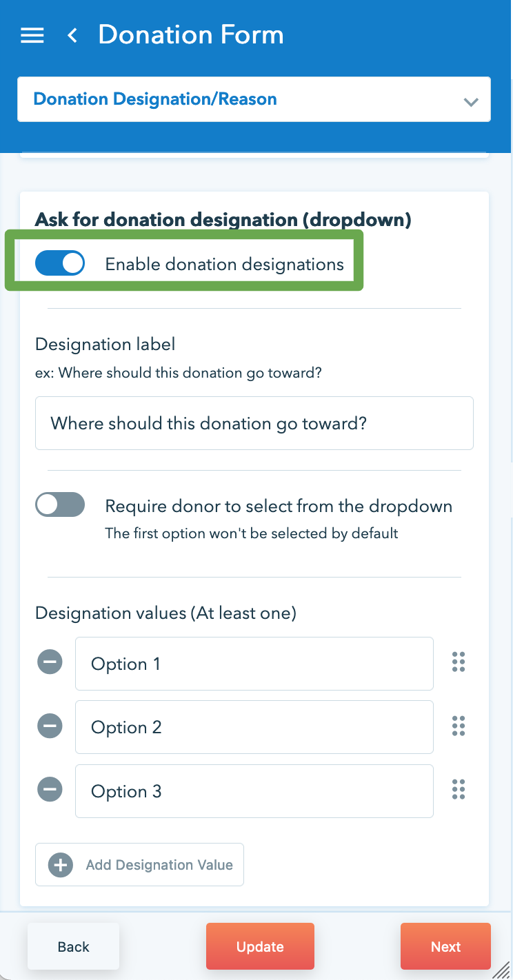Click the dropdown chevron arrow
The height and width of the screenshot is (980, 513).
pyautogui.click(x=471, y=102)
